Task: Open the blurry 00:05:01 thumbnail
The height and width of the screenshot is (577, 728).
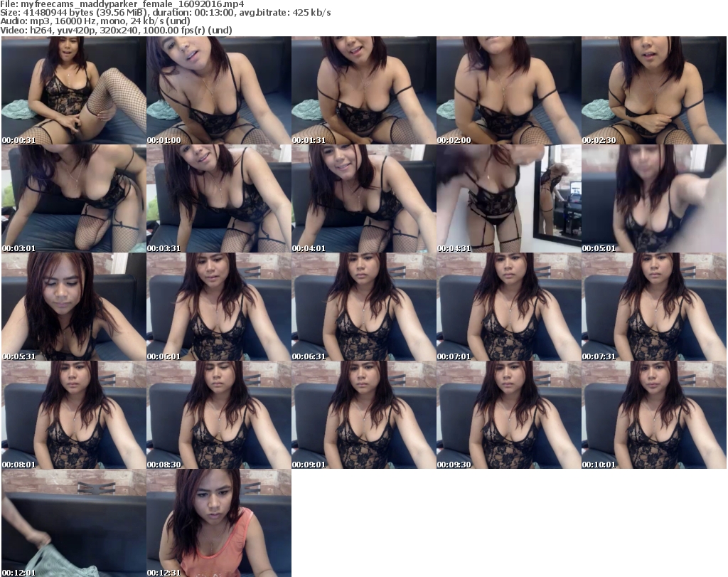Action: coord(654,198)
